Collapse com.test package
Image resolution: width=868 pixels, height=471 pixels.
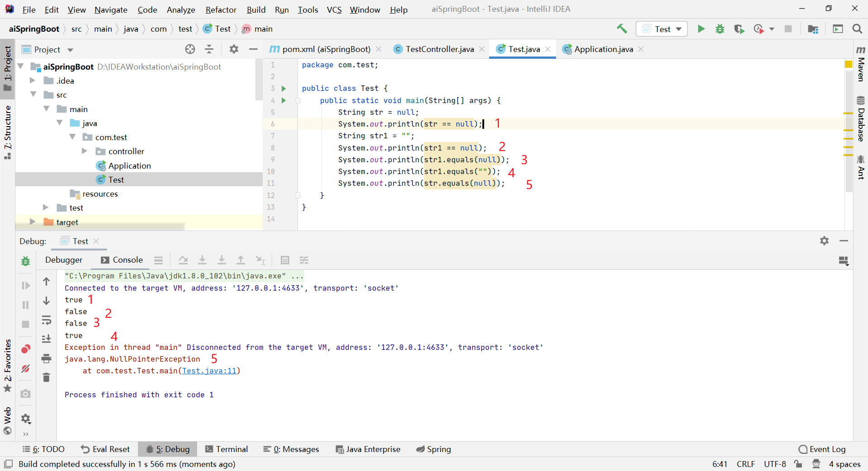72,137
